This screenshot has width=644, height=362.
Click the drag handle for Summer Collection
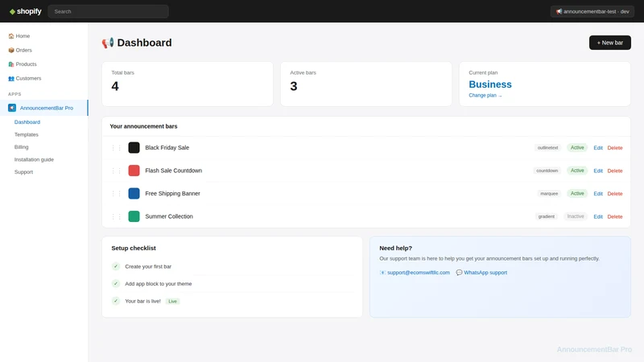pyautogui.click(x=116, y=216)
